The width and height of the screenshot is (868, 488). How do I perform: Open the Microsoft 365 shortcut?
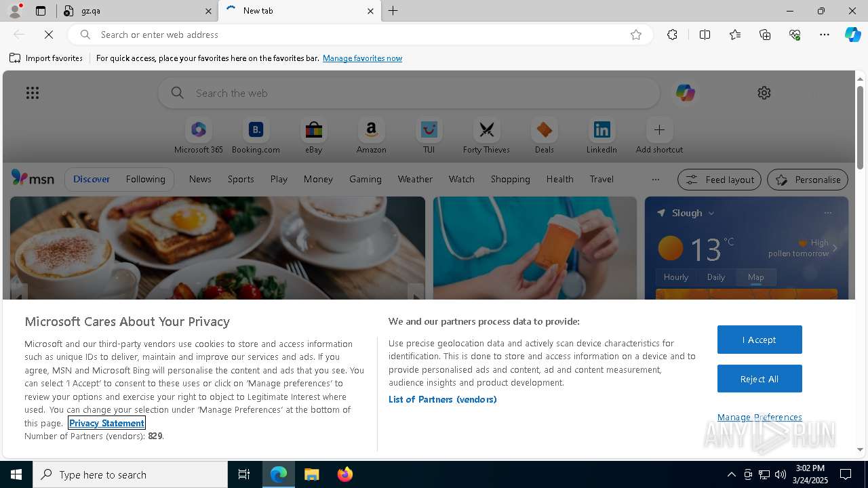pos(199,136)
